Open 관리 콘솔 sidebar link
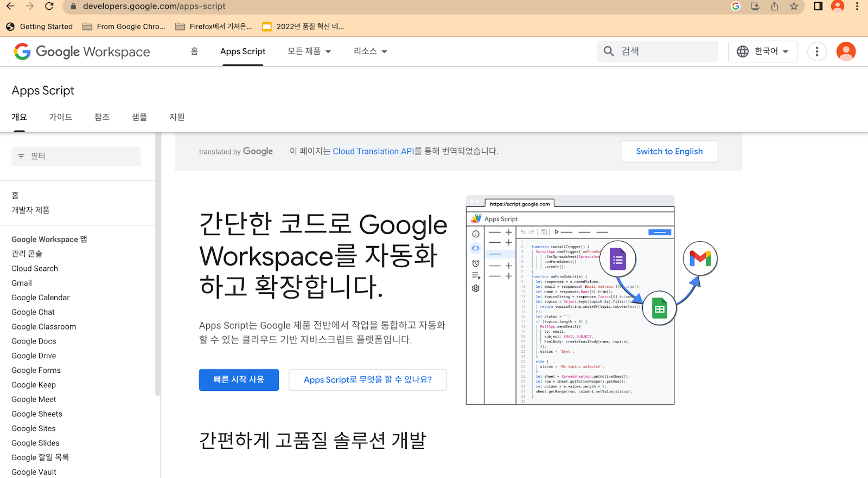Viewport: 868px width, 478px height. (x=27, y=254)
